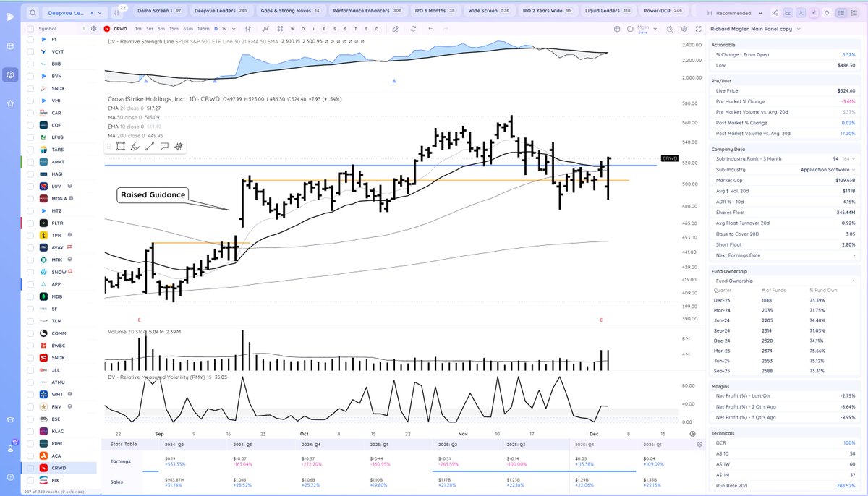Collapse the Fund Ownership expander
This screenshot has height=496, width=868.
pyautogui.click(x=854, y=281)
